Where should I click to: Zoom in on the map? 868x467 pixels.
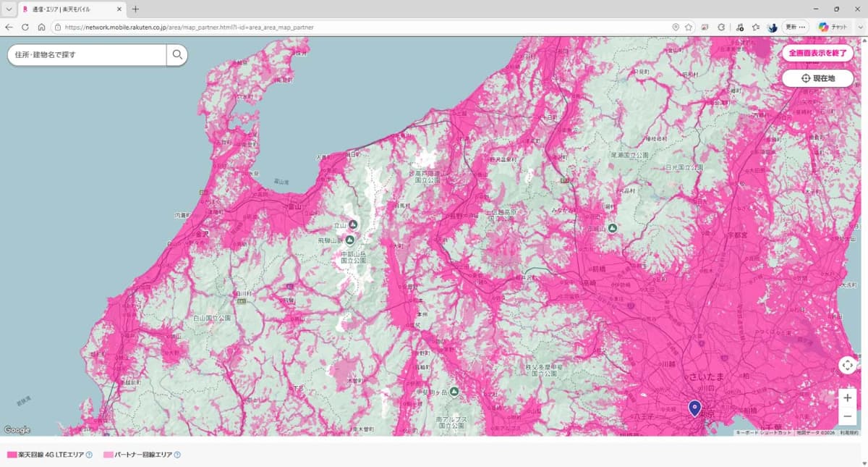point(847,397)
